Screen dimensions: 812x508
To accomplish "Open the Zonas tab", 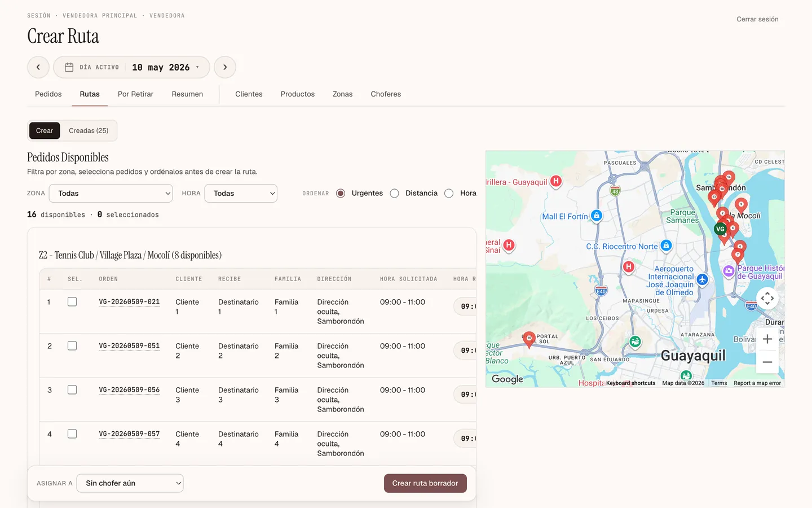I will click(x=342, y=94).
